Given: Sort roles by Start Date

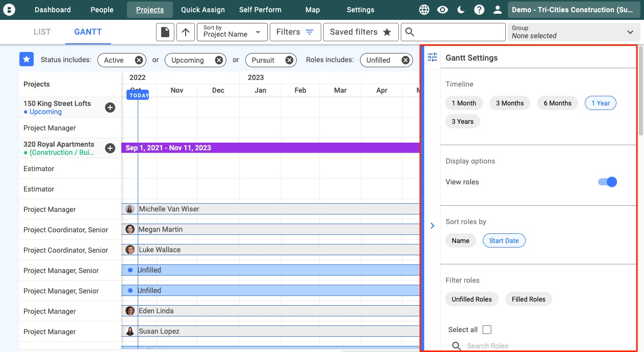Looking at the screenshot, I should coord(504,240).
